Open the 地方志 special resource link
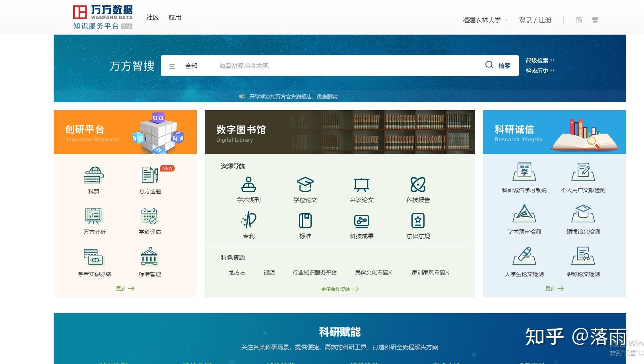 pos(237,273)
